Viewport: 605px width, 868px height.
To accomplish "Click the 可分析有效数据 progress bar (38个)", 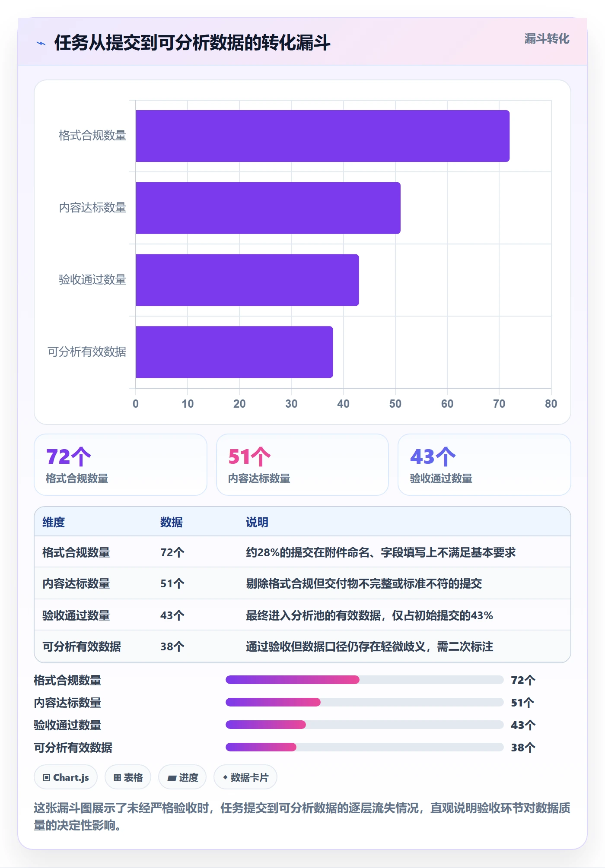I will pos(364,747).
